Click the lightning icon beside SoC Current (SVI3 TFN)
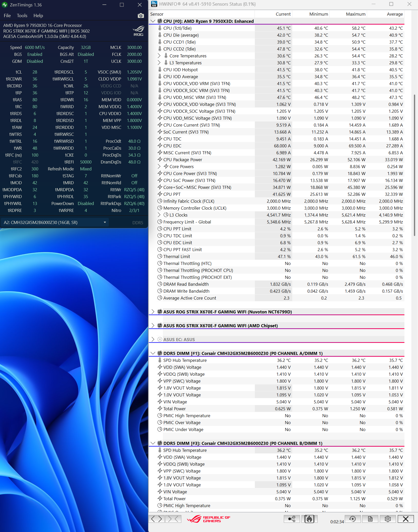 [x=160, y=132]
